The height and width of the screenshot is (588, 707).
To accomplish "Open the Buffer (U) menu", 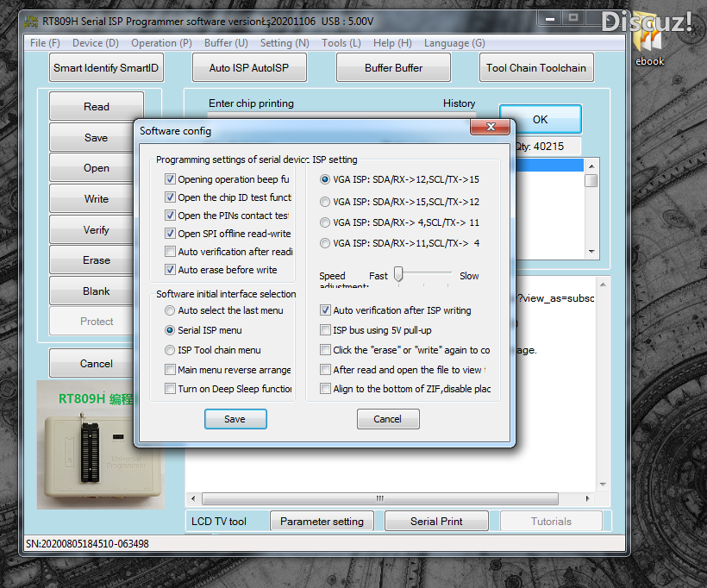I will (x=226, y=43).
